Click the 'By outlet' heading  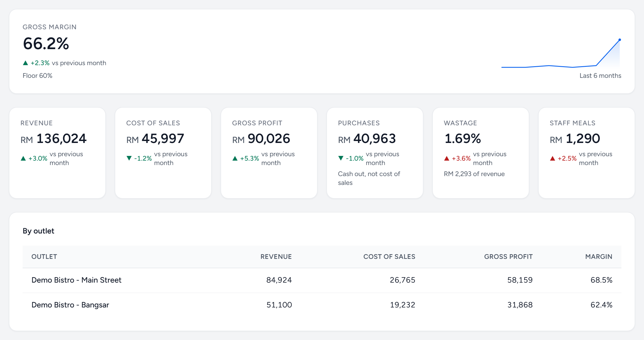coord(38,231)
